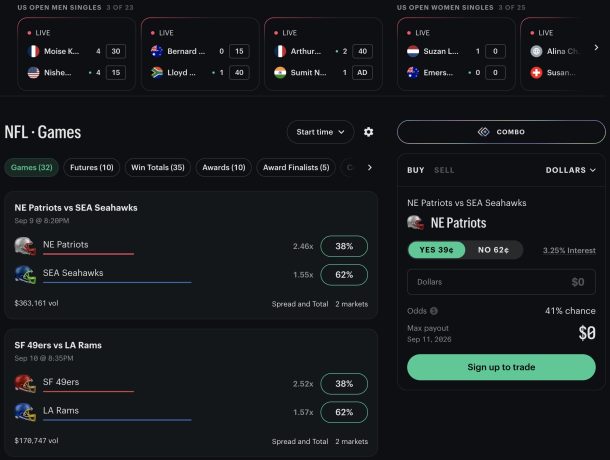Click the South Africa flag next to Lloyd
The height and width of the screenshot is (460, 610).
157,72
